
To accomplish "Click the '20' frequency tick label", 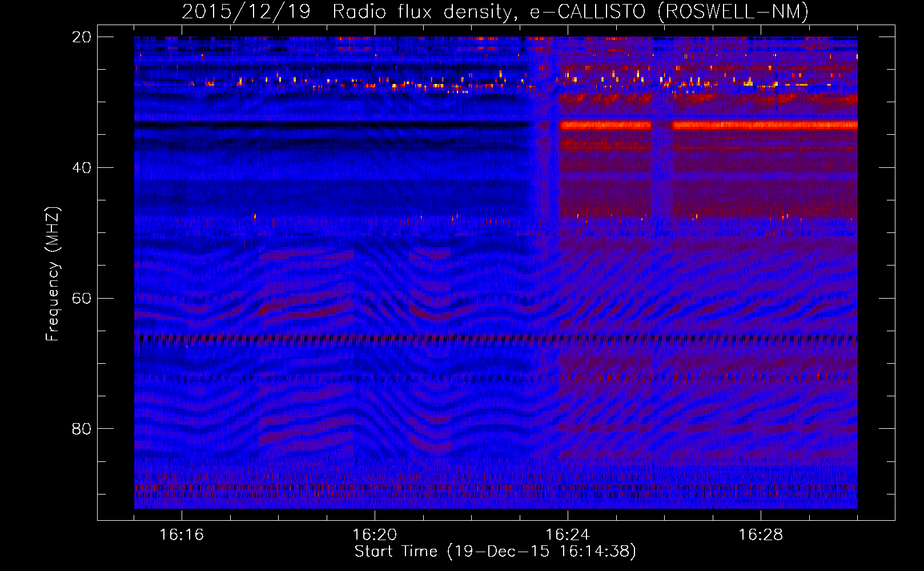I will tap(82, 37).
